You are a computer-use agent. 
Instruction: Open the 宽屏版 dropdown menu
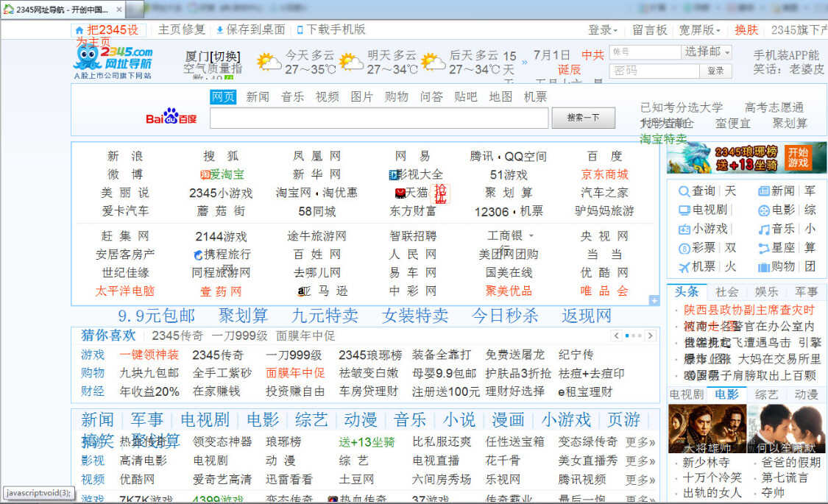[700, 30]
